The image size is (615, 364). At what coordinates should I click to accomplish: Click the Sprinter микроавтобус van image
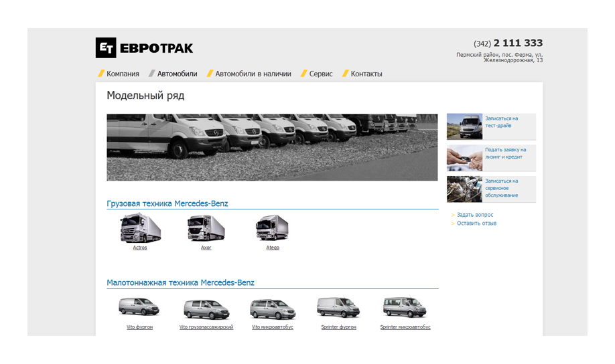tap(405, 307)
